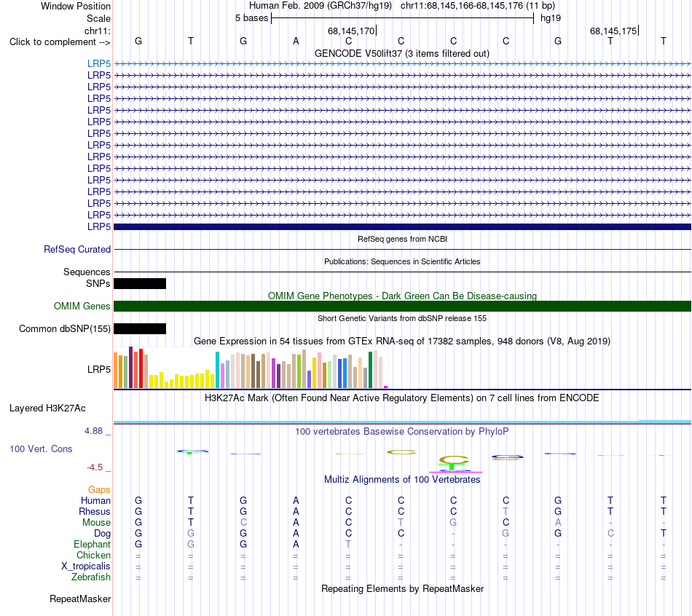Click 'Multiz Alignments of 100 Vertebrates' title
Image resolution: width=692 pixels, height=616 pixels.
coord(402,479)
